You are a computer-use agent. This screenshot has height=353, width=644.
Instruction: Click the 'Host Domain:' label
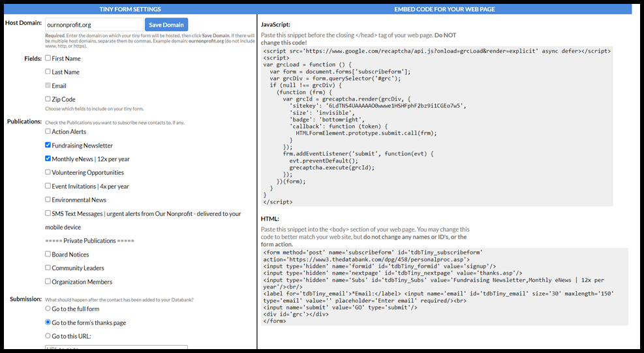click(23, 23)
